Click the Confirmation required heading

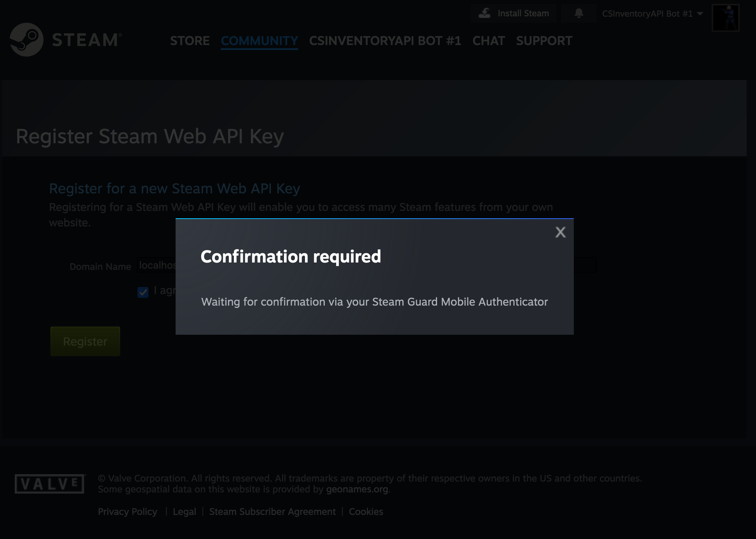tap(291, 257)
